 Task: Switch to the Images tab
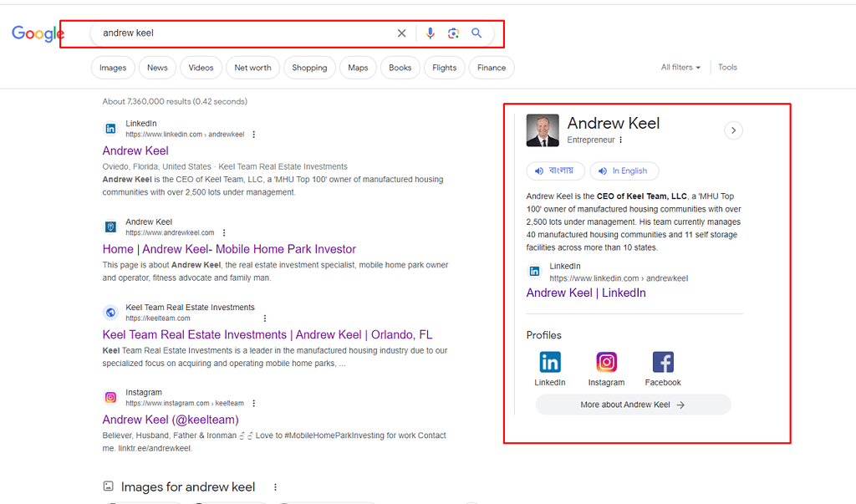tap(113, 68)
